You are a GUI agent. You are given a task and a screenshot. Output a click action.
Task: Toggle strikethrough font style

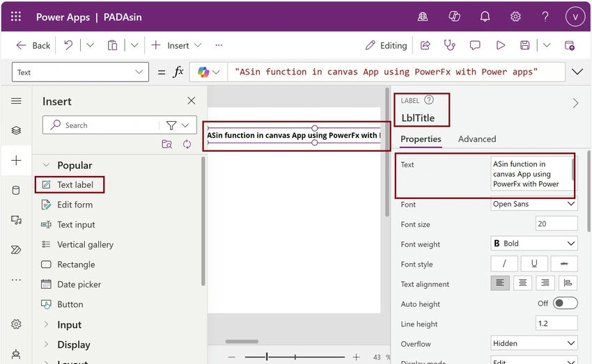click(x=564, y=264)
